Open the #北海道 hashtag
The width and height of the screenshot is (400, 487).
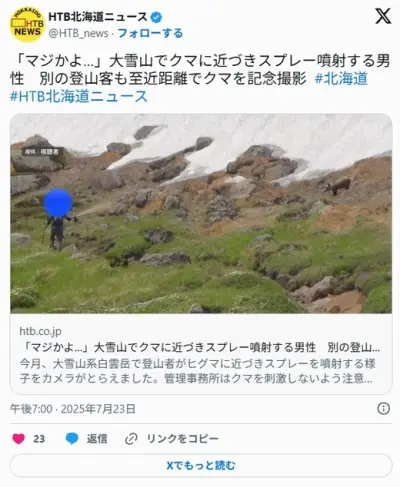tap(341, 79)
